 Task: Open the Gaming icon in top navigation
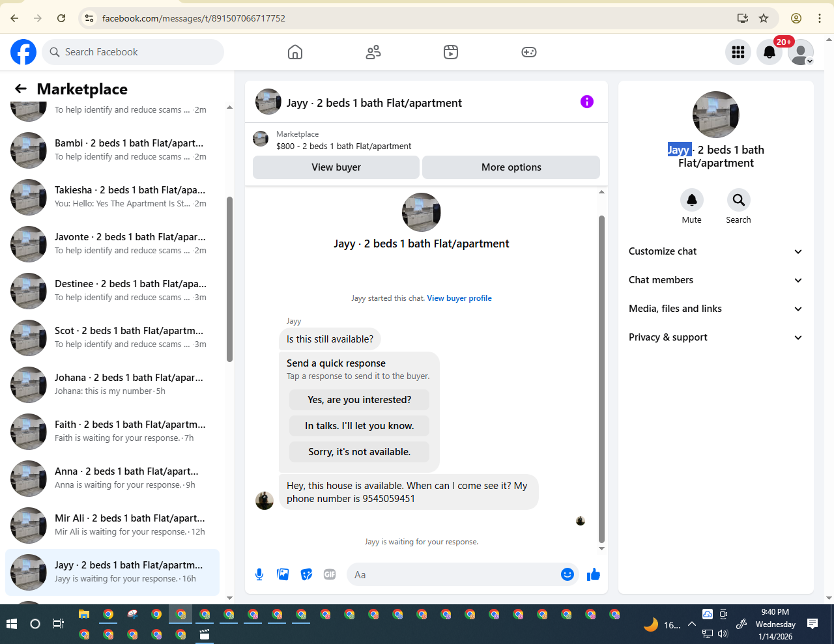[529, 52]
